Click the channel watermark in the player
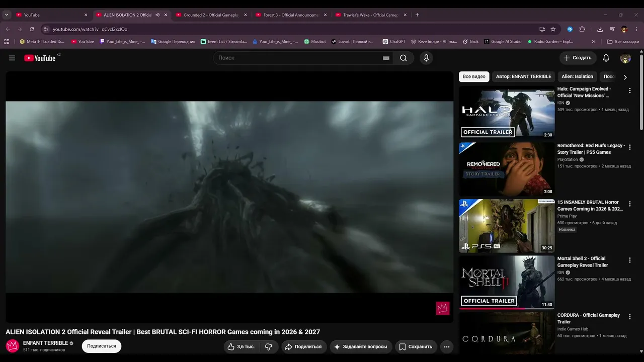Viewport: 644px width, 362px height. tap(442, 308)
